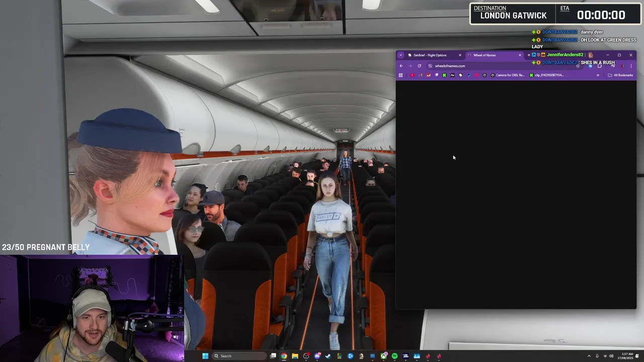Image resolution: width=644 pixels, height=362 pixels.
Task: Open the Wi-Fi network tray icon
Action: coord(605,356)
